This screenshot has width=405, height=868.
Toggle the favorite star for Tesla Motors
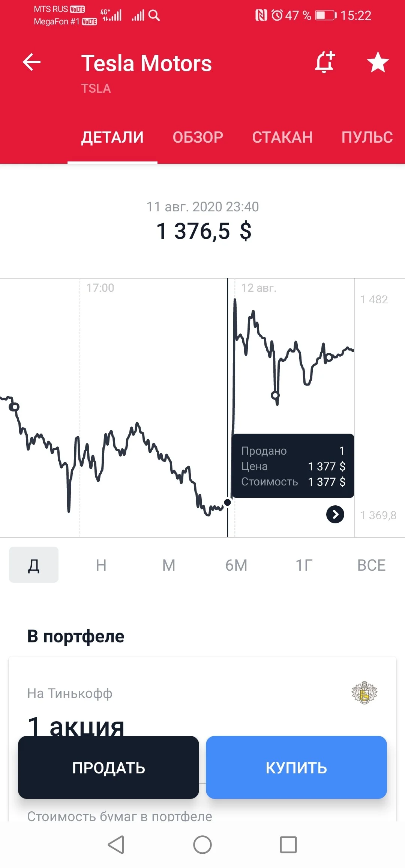(x=378, y=62)
